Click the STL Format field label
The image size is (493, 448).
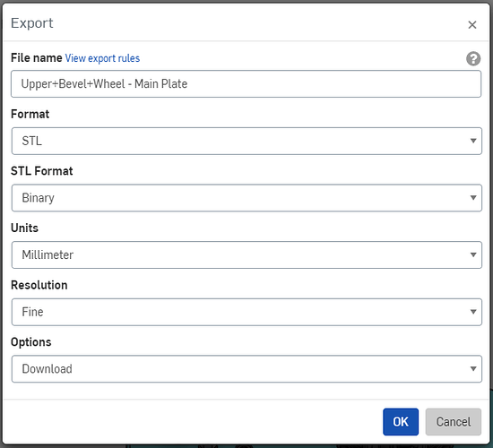42,171
